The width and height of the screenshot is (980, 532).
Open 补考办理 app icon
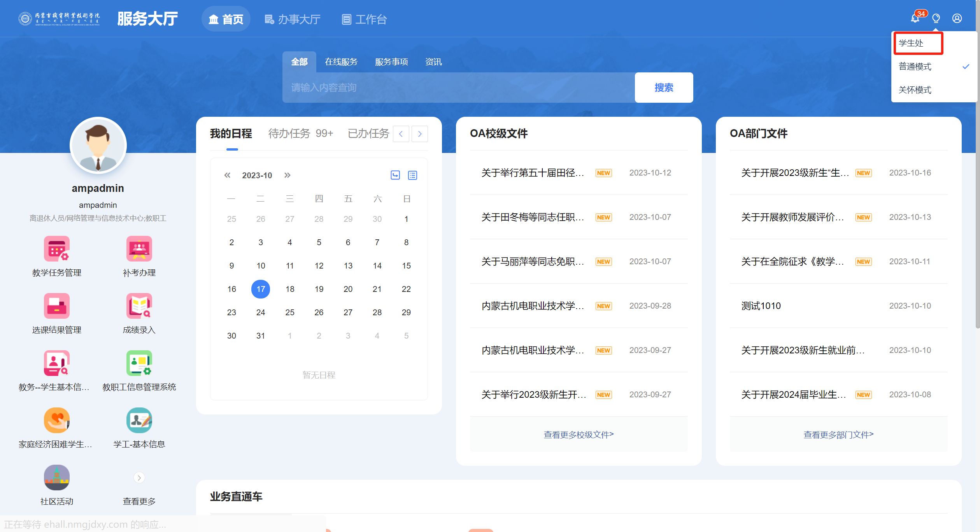[x=139, y=249]
